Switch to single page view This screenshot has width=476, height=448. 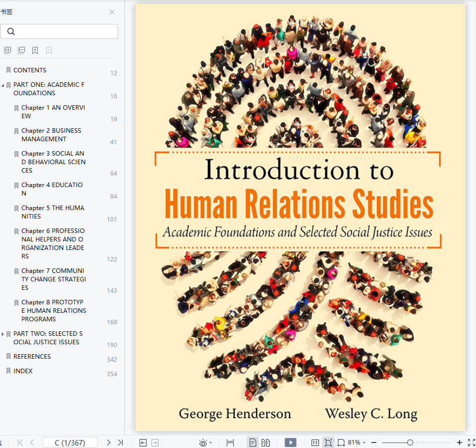253,443
